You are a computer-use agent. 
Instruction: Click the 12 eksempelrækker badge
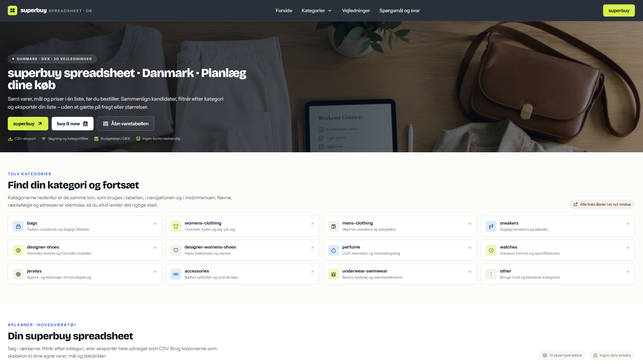click(562, 355)
